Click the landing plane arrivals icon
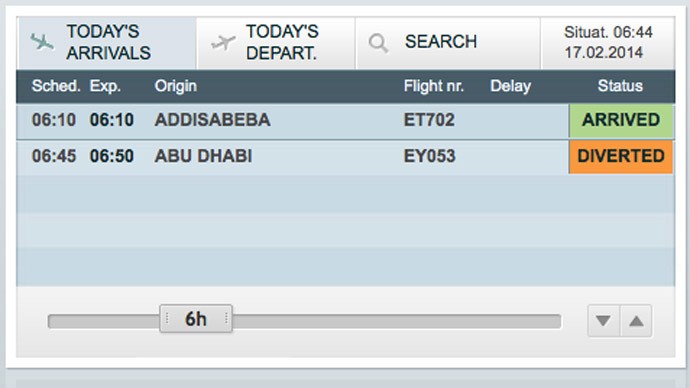The width and height of the screenshot is (690, 388). point(42,43)
